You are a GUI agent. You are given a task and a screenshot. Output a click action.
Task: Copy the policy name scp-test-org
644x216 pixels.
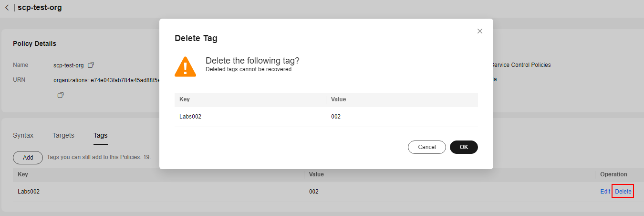91,65
